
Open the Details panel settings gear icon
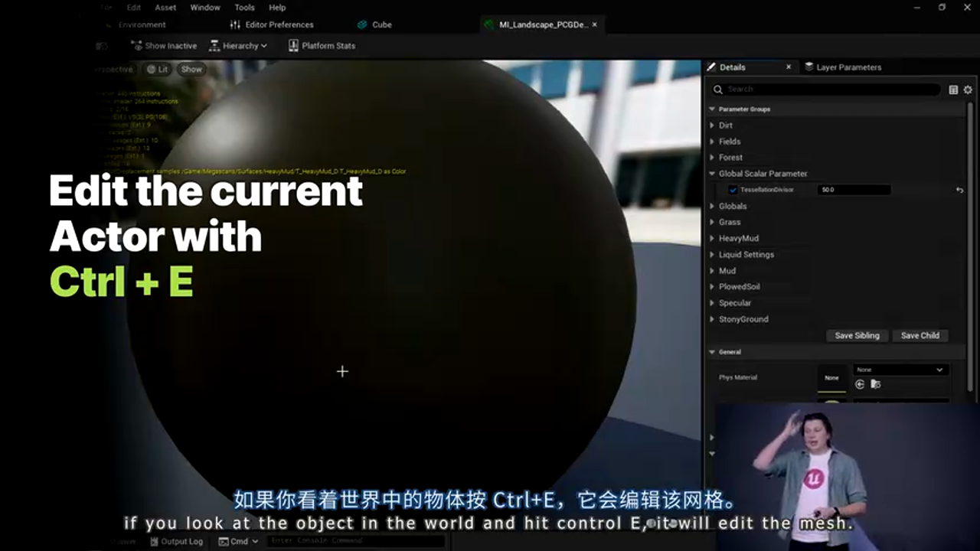click(x=968, y=90)
